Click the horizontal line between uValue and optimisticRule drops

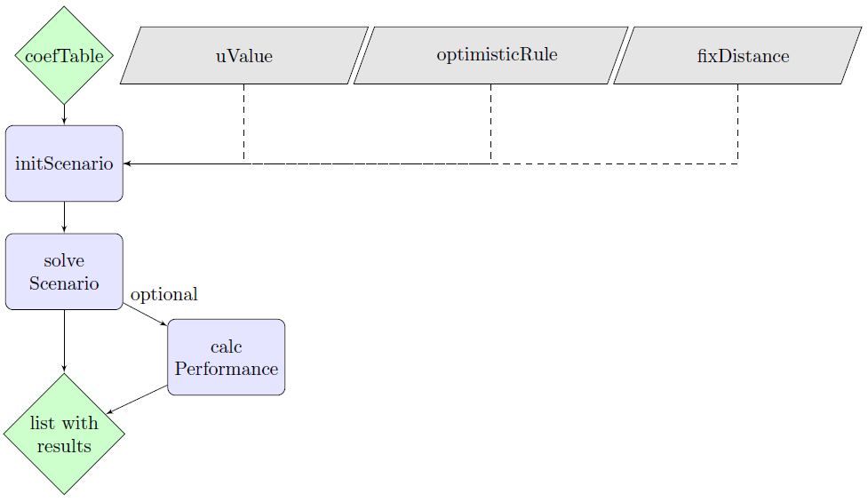pyautogui.click(x=368, y=163)
